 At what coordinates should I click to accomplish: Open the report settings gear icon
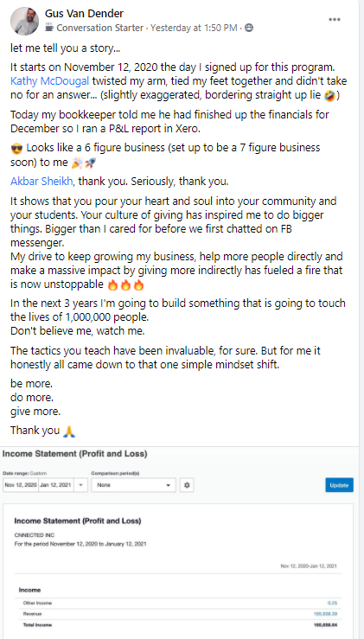tap(187, 485)
